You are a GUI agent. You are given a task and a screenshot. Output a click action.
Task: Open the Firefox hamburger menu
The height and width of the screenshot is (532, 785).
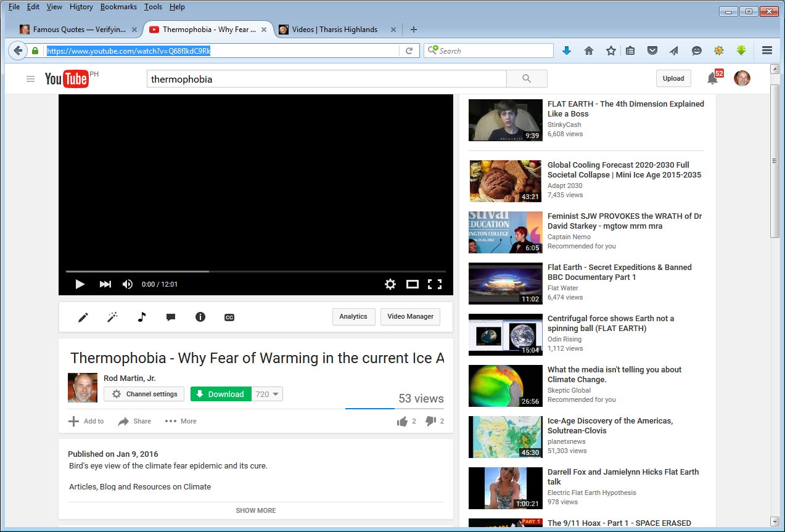pos(767,51)
